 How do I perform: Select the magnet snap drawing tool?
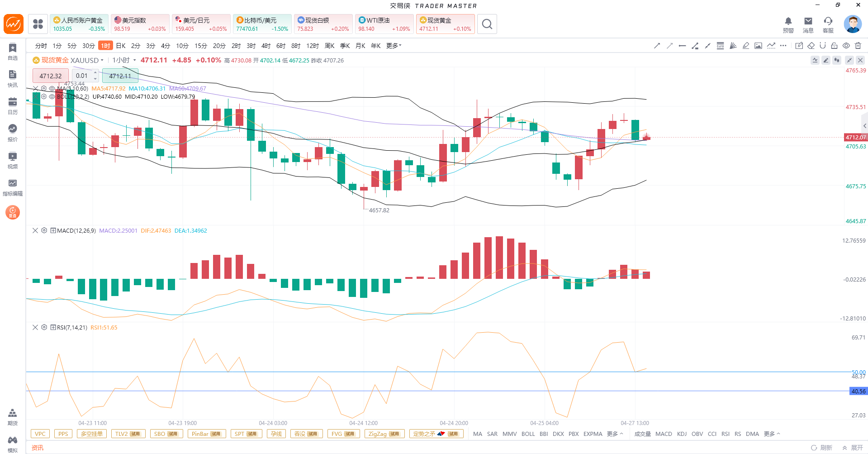[x=822, y=46]
